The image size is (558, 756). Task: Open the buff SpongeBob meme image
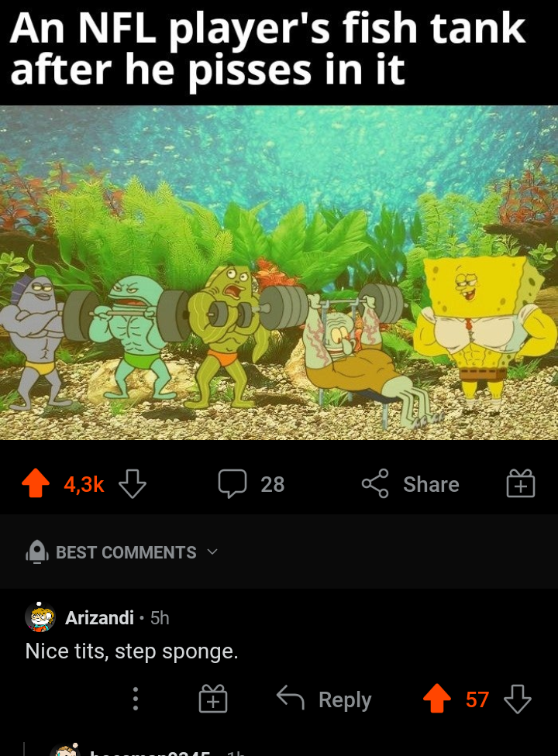(279, 273)
